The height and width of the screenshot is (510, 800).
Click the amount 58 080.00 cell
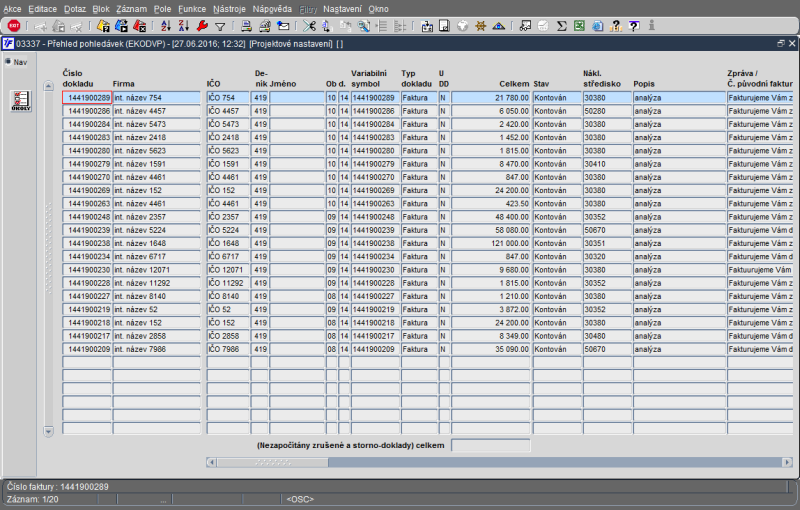(491, 230)
